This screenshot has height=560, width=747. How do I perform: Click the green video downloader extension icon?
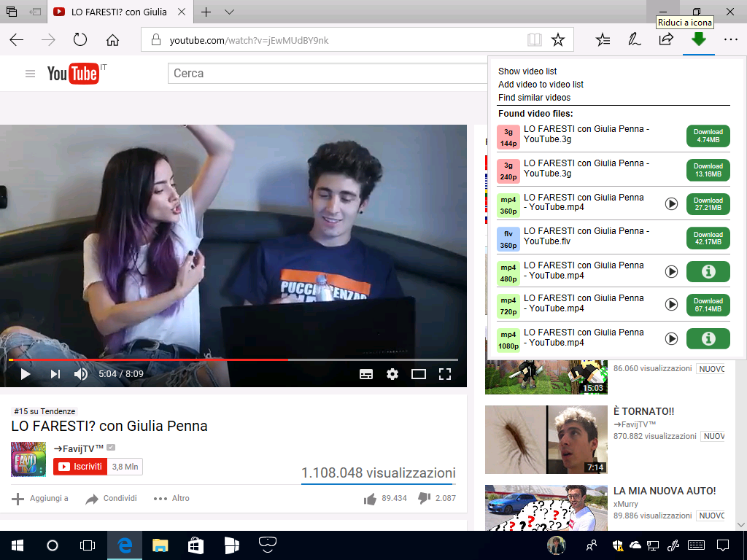coord(698,39)
